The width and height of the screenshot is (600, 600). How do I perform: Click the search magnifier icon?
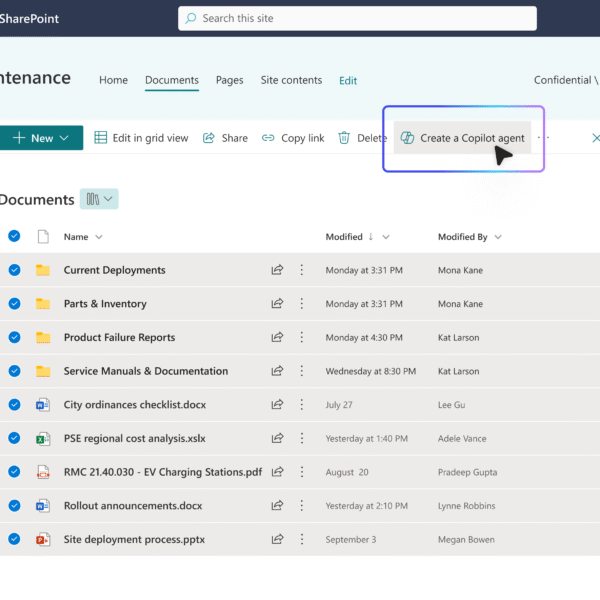click(191, 18)
